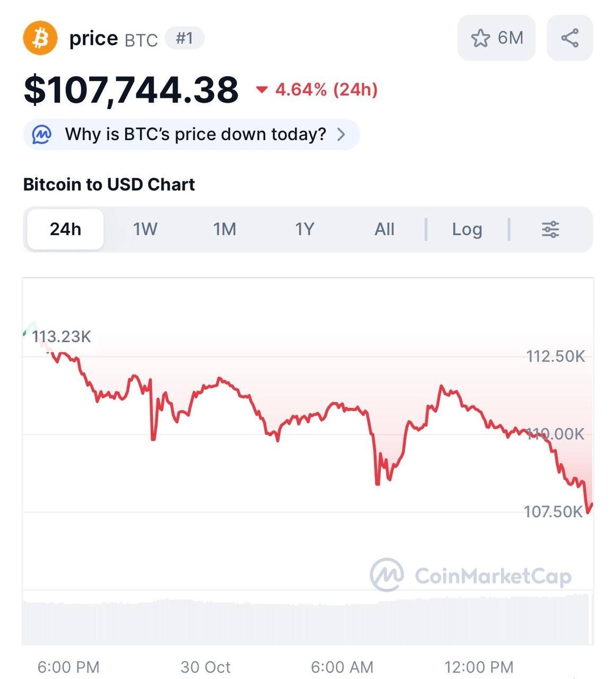Click the Bitcoin logo icon

click(40, 38)
